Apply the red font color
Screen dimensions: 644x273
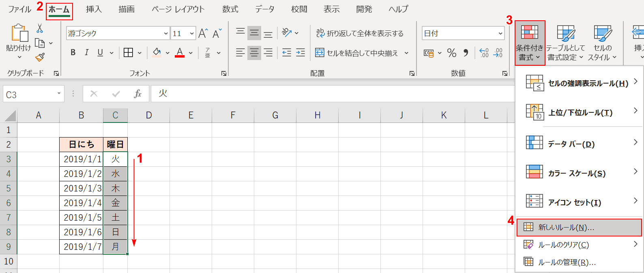tap(180, 52)
